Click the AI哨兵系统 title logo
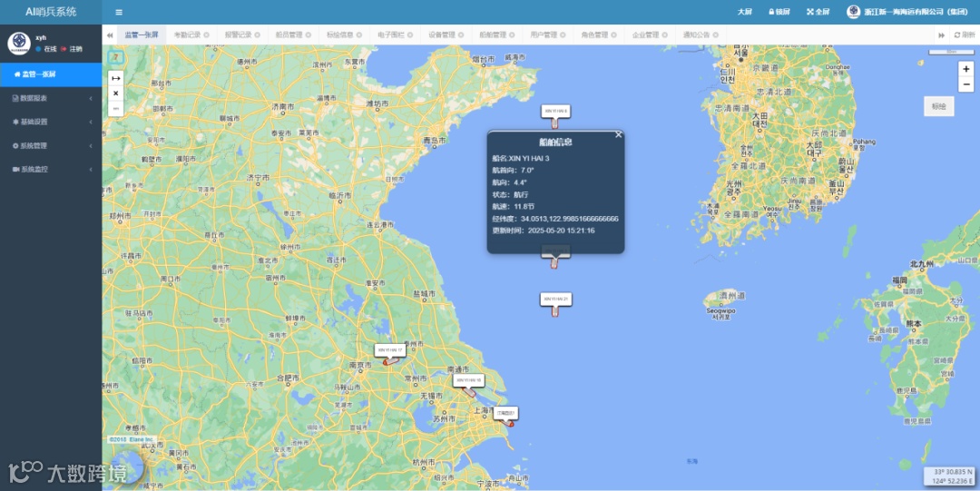 (x=51, y=12)
